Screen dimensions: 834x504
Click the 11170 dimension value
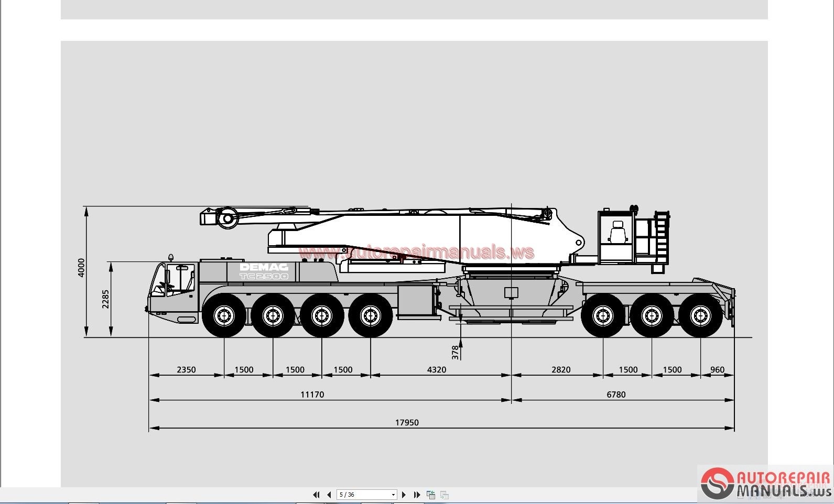(312, 395)
